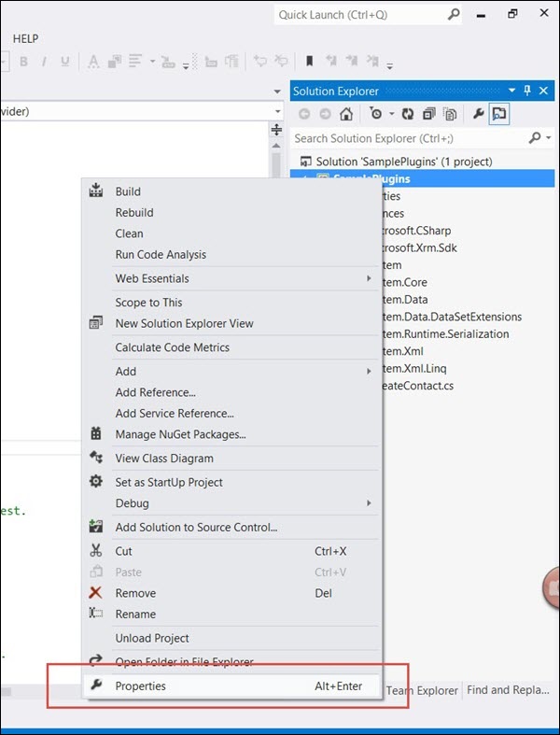Click the text alignment toolbar icon
560x735 pixels.
click(x=135, y=61)
